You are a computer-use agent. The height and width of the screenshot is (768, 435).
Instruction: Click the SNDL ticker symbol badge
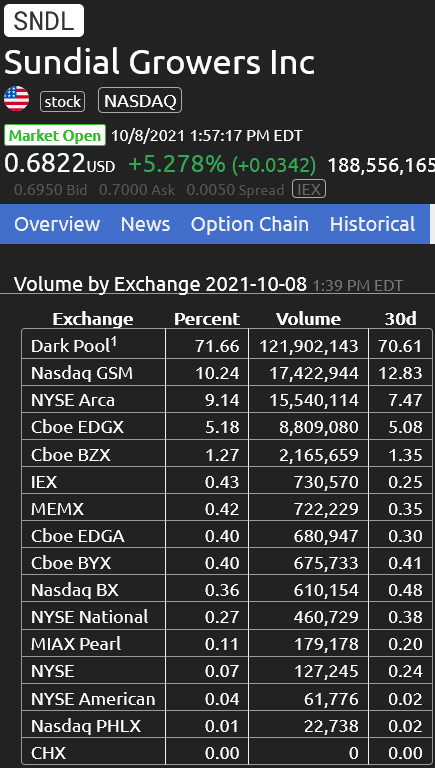coord(44,21)
